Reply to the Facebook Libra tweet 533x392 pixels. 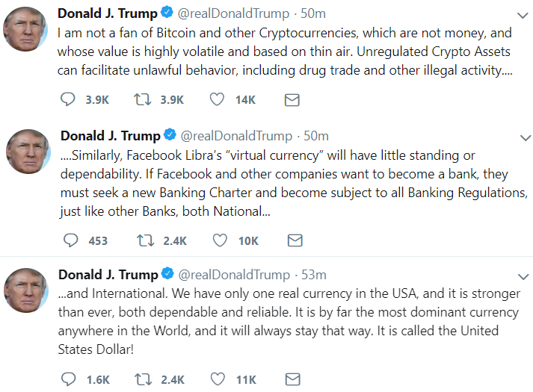pos(71,240)
